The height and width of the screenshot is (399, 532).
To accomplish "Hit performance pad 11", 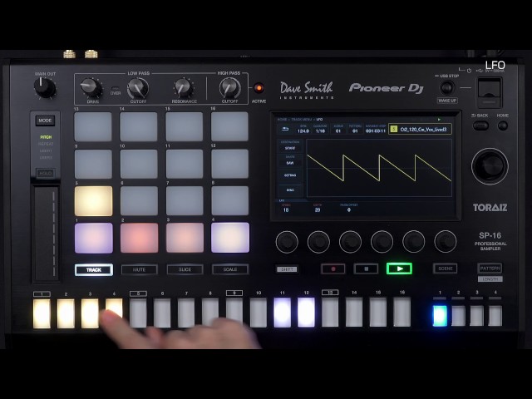I will tap(185, 164).
